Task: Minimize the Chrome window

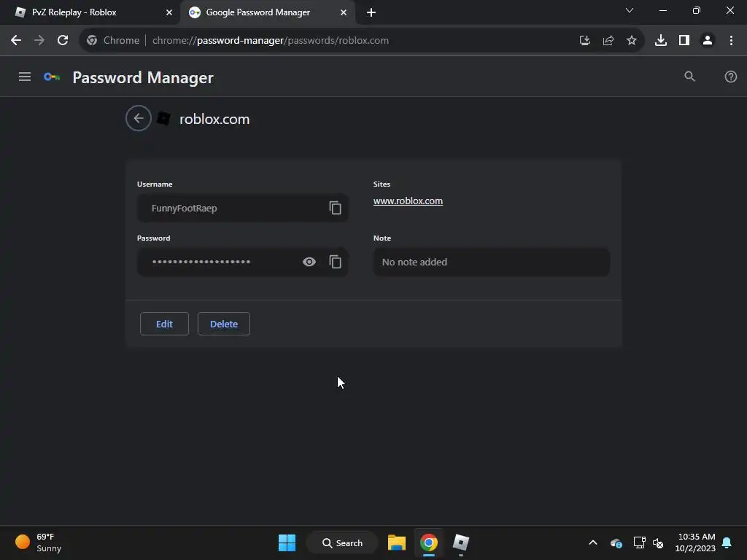Action: pyautogui.click(x=662, y=10)
